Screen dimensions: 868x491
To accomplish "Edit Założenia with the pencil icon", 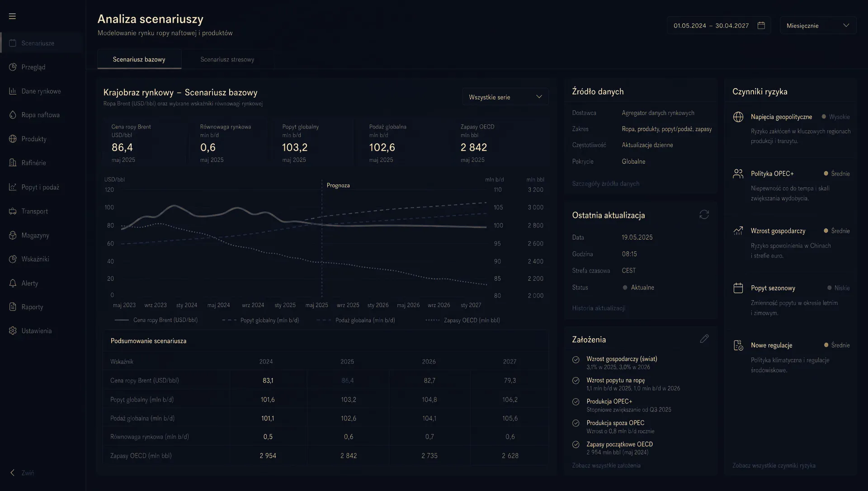I will 704,339.
